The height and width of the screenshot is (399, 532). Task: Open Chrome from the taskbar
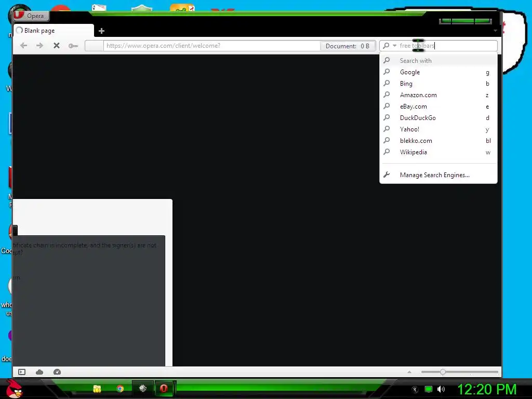click(120, 389)
